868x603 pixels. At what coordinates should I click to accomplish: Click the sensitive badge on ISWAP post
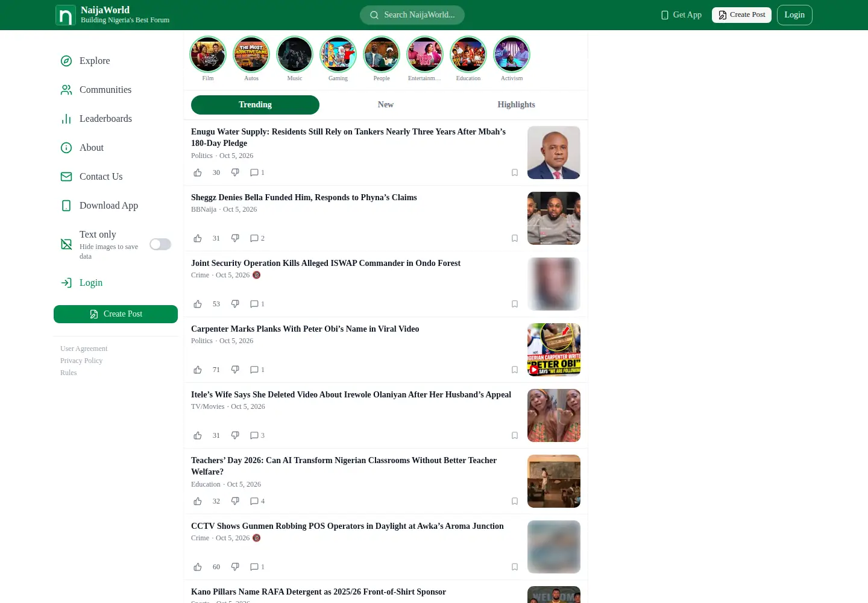[x=256, y=275]
